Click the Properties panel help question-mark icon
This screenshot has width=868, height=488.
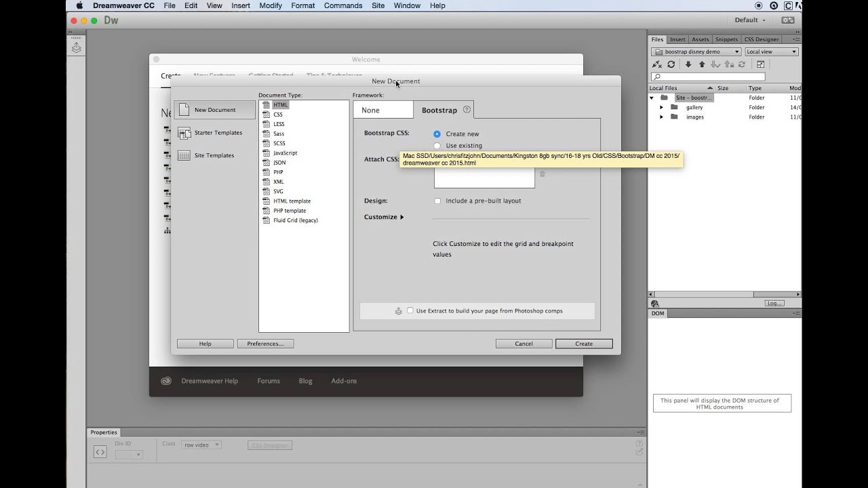point(639,443)
